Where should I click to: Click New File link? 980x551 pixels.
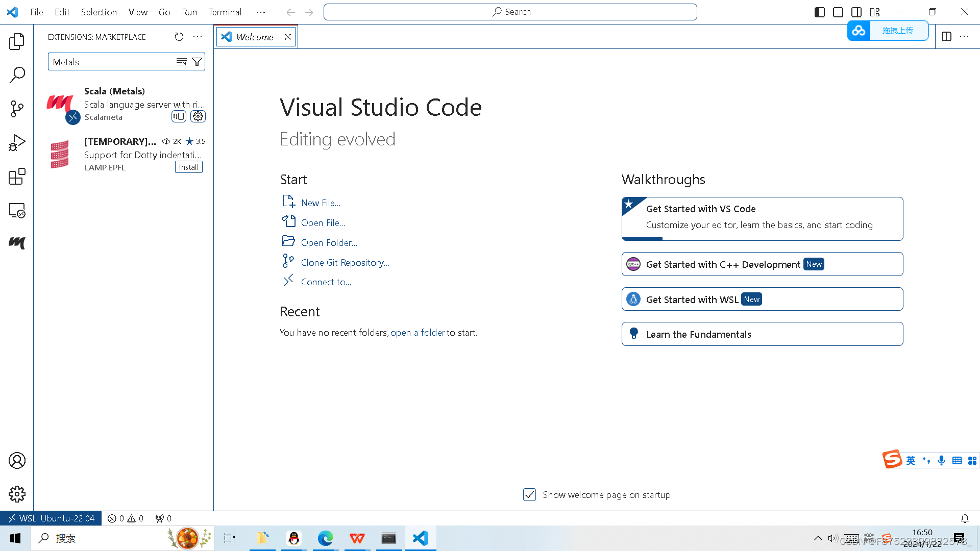point(321,203)
